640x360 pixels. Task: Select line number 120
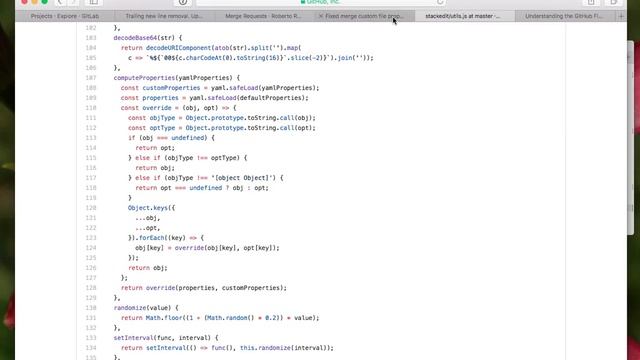[x=91, y=208]
